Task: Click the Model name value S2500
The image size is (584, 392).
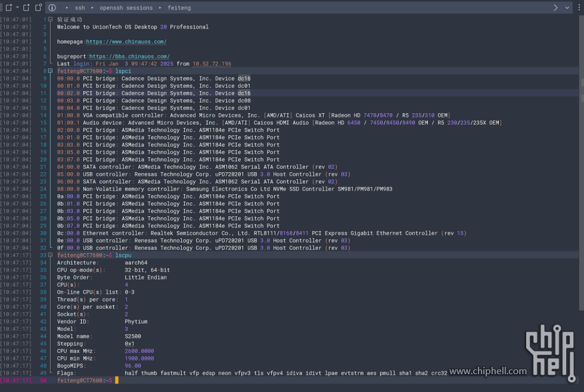Action: pyautogui.click(x=132, y=336)
